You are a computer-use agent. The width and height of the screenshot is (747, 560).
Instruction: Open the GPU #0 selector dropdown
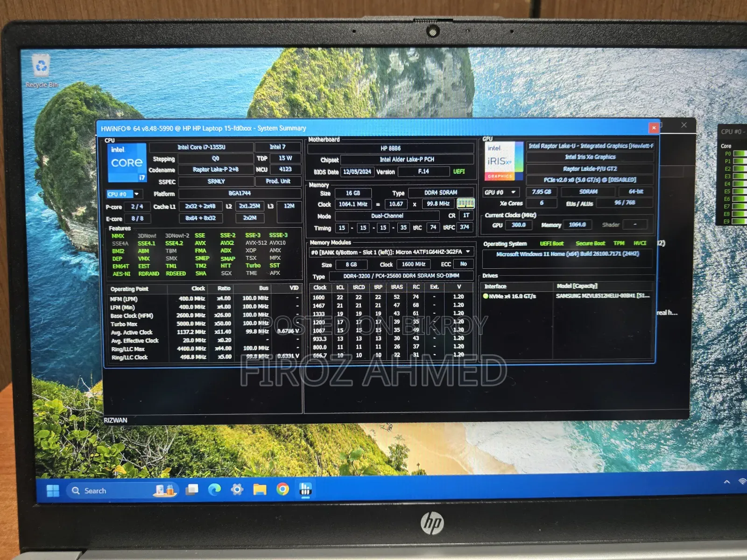[501, 192]
